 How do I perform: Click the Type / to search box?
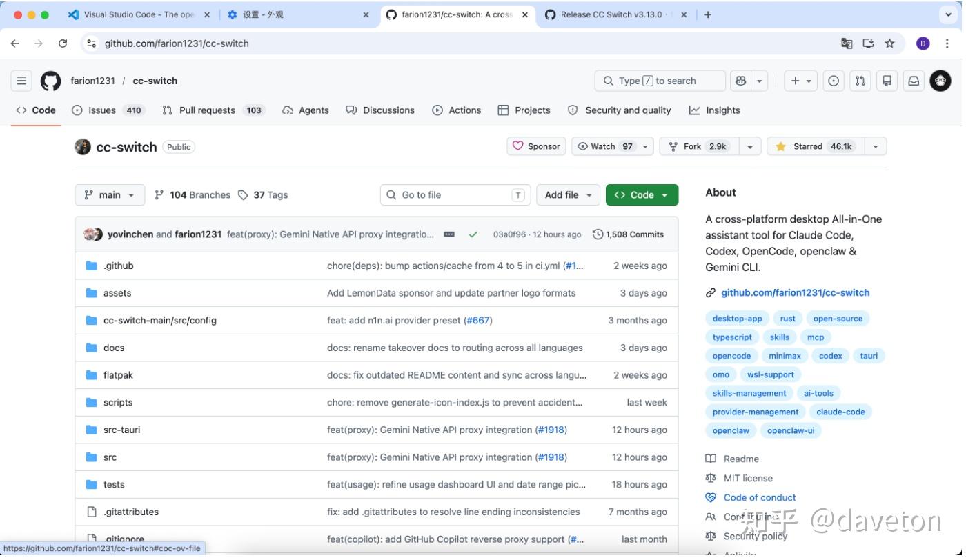point(660,81)
